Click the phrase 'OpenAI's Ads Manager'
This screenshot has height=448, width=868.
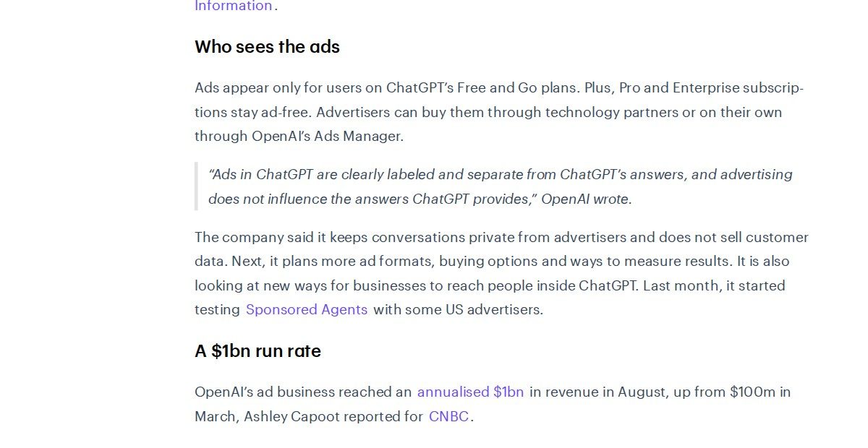click(326, 136)
